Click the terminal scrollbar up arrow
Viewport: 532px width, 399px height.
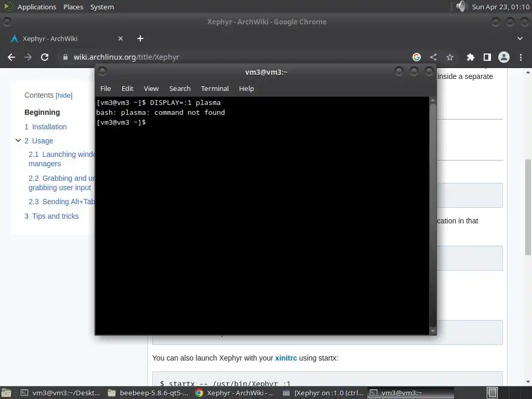433,100
